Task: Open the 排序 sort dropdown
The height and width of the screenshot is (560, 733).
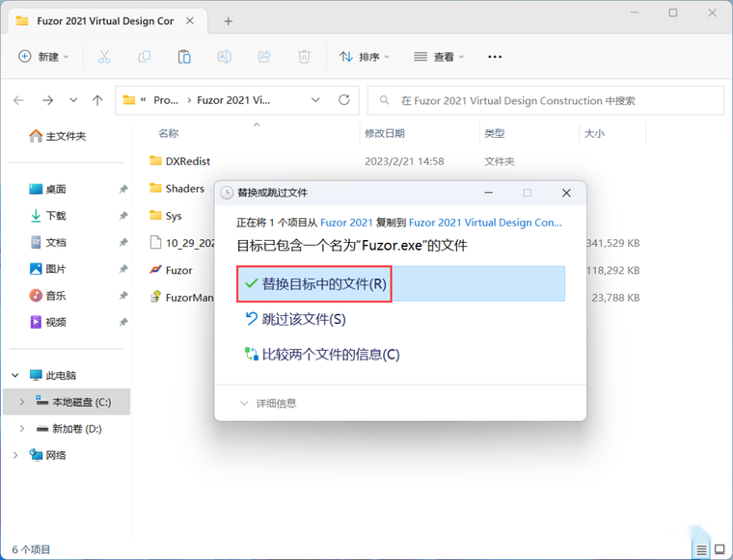Action: pos(365,57)
